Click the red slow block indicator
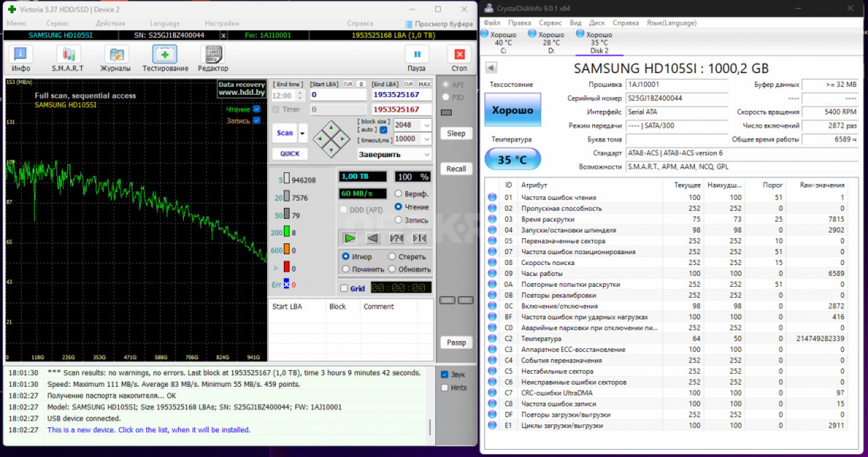868x457 pixels. coord(287,267)
